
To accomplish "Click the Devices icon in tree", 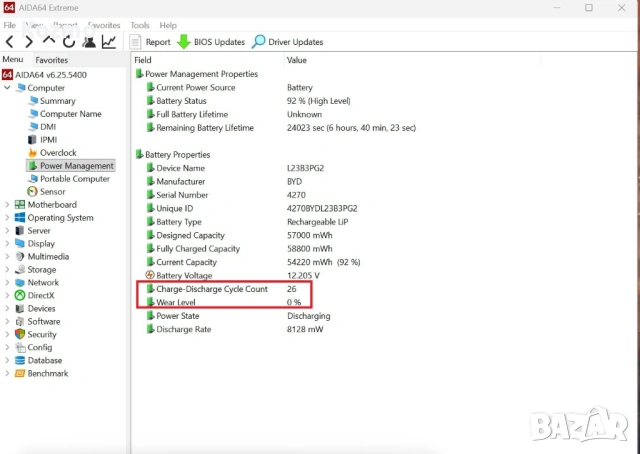I will pyautogui.click(x=20, y=309).
